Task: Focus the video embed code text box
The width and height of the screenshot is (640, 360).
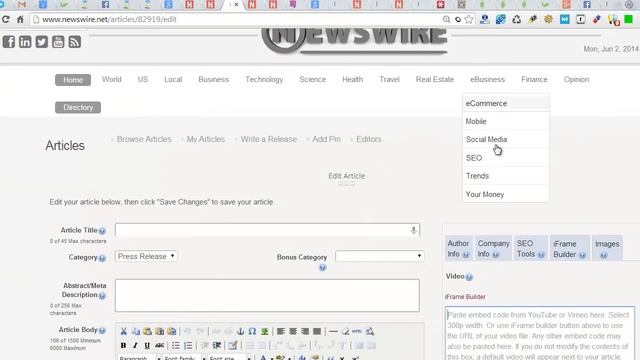Action: (540, 333)
